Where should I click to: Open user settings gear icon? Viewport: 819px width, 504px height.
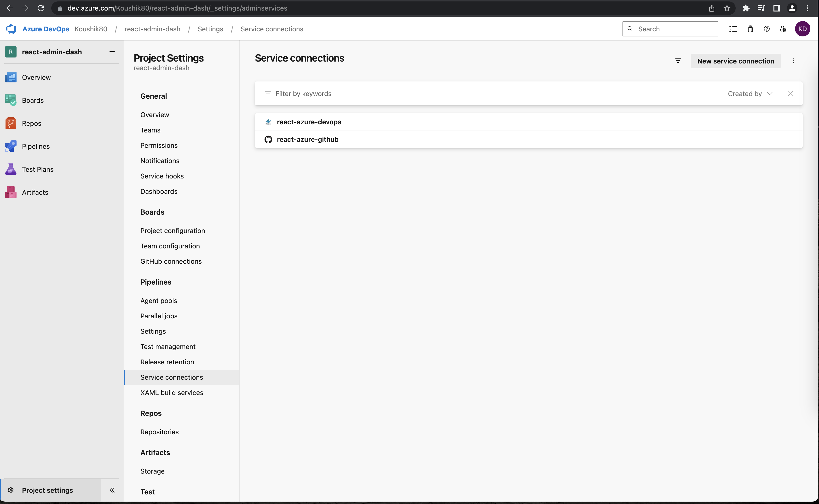(x=783, y=29)
